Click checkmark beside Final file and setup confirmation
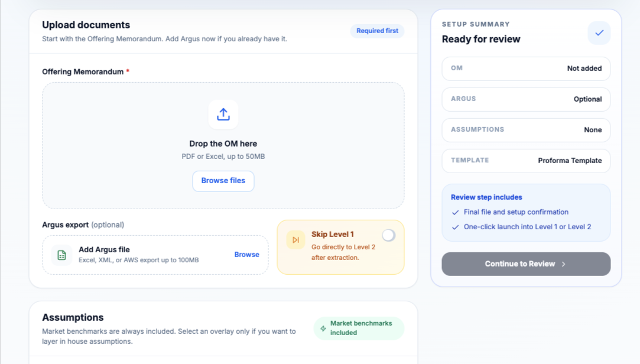The height and width of the screenshot is (364, 640). [455, 212]
